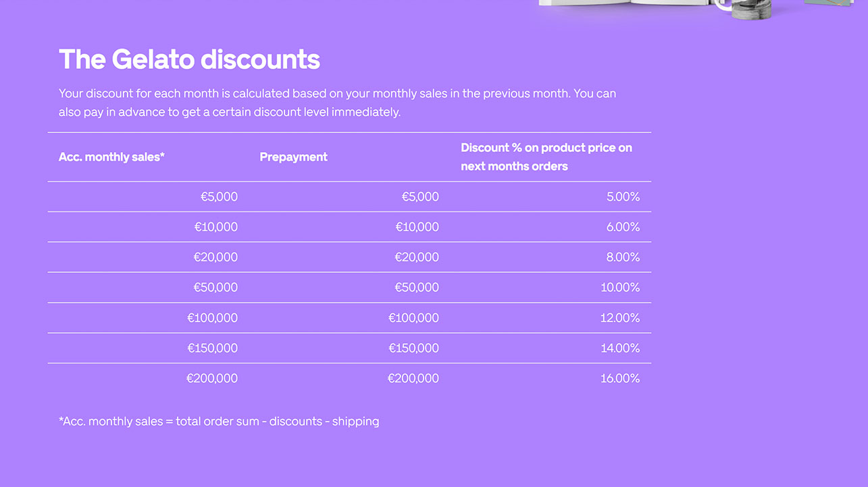Select the 10.00% discount value
This screenshot has width=868, height=487.
coord(620,288)
